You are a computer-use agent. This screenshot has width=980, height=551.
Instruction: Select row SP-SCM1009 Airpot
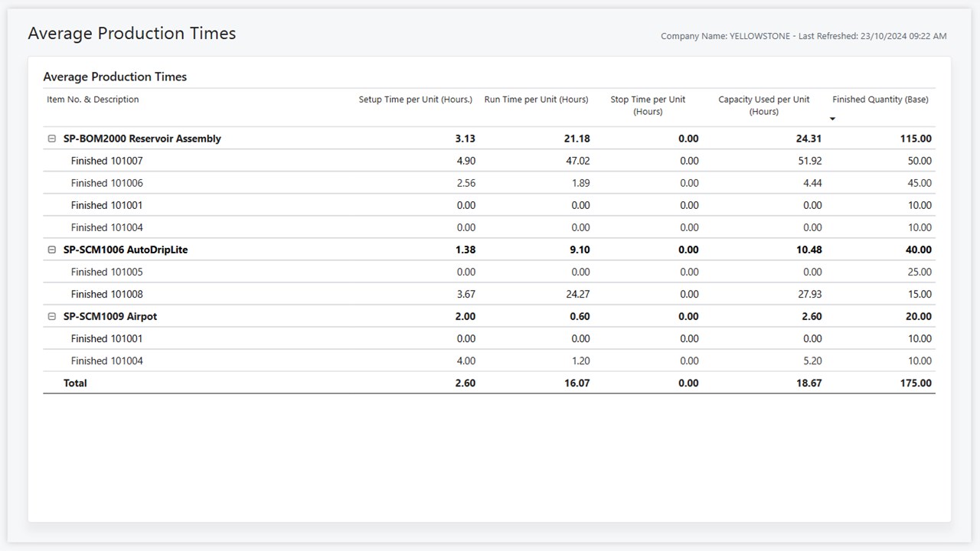click(489, 316)
